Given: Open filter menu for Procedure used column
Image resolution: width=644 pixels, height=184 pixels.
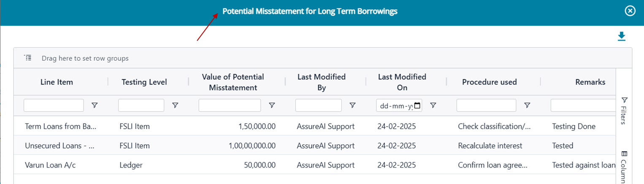Looking at the screenshot, I should tap(527, 106).
